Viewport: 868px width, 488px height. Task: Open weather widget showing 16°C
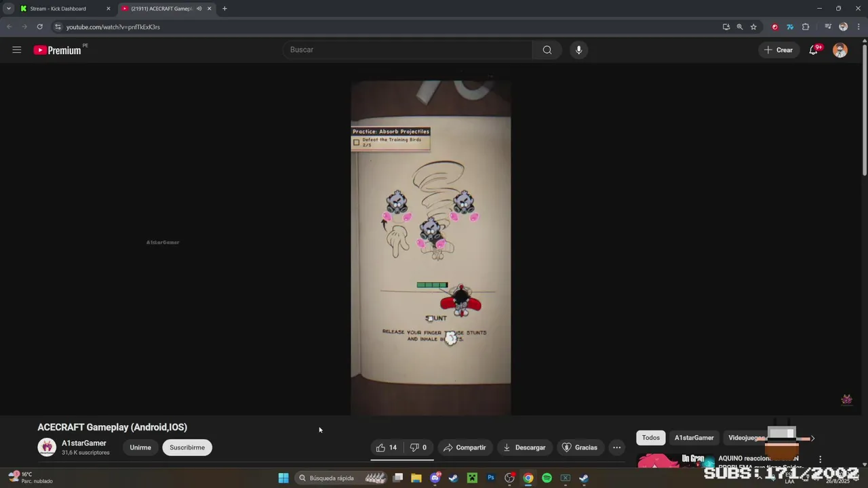(31, 478)
